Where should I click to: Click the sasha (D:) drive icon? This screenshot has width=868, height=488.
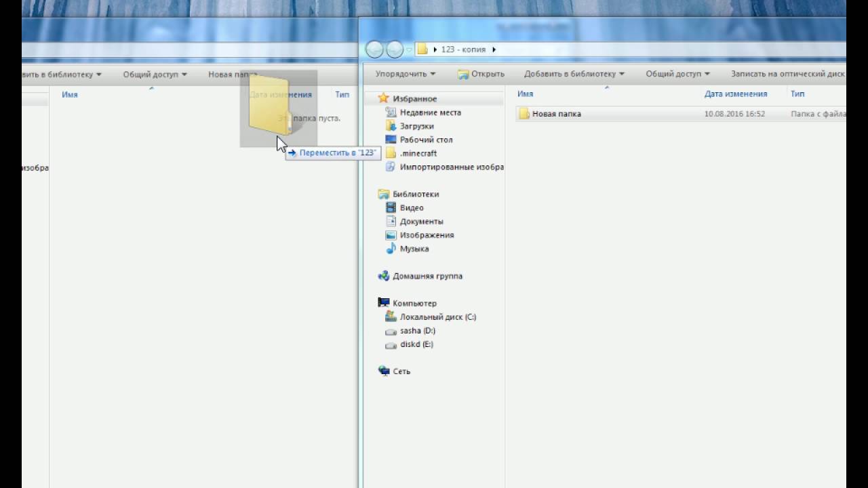click(391, 331)
